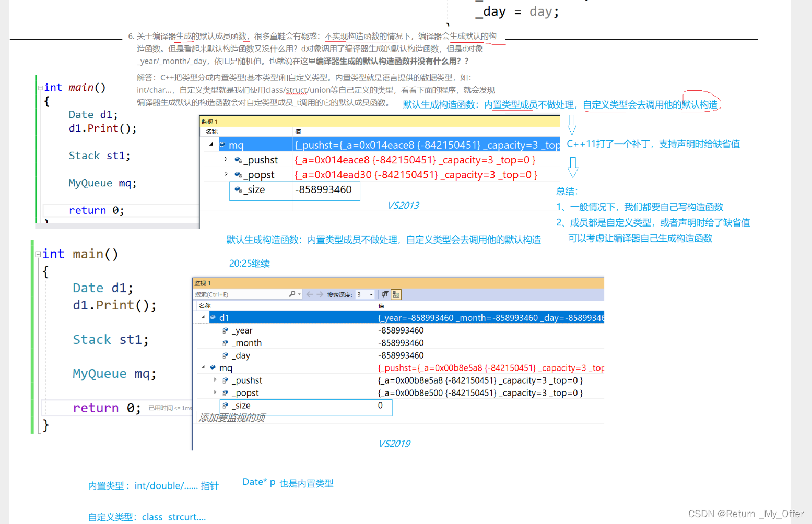
Task: Click the _pushst member icon in VS2013 watch
Action: [238, 160]
